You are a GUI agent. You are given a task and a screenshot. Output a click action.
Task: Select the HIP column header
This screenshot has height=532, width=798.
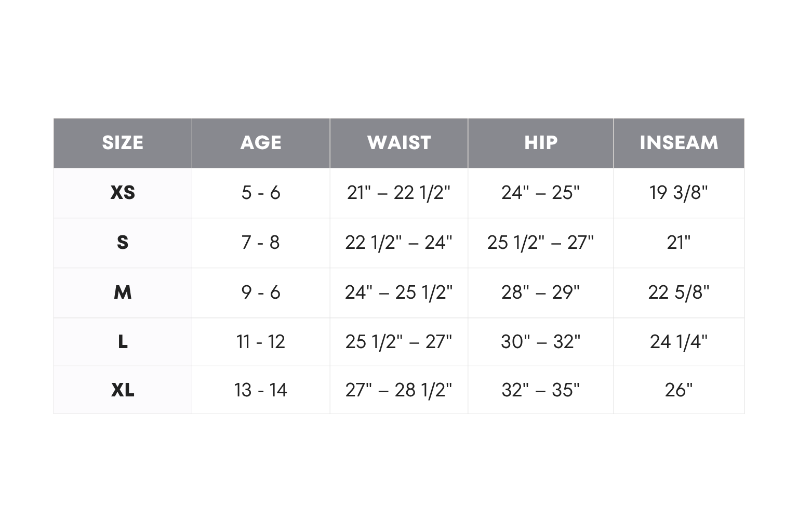[x=541, y=143]
